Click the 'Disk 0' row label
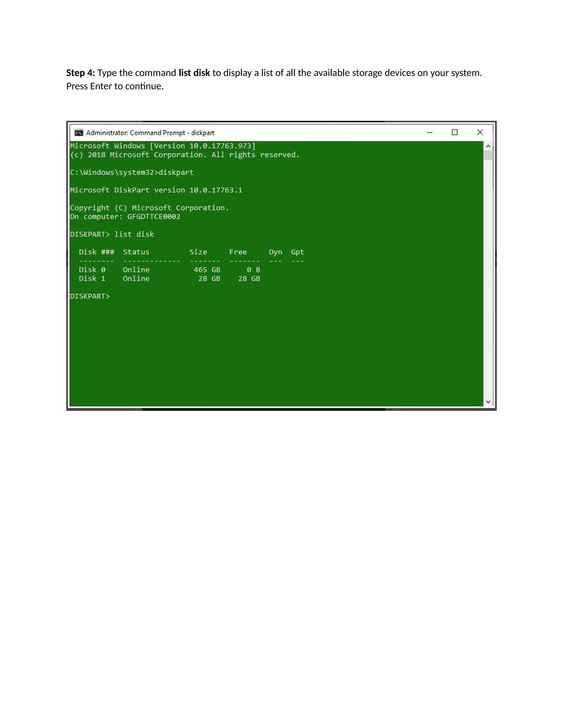The height and width of the screenshot is (728, 563). coord(92,270)
